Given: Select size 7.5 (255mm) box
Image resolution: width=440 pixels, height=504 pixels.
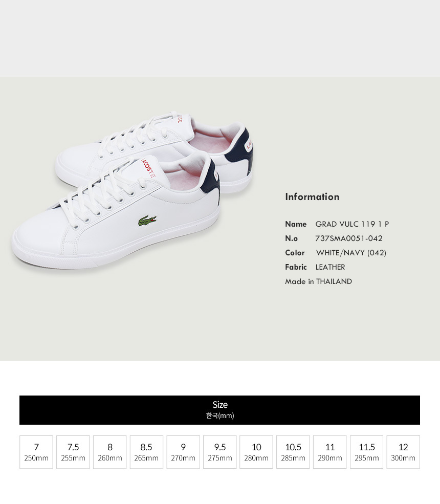Looking at the screenshot, I should coord(73,452).
